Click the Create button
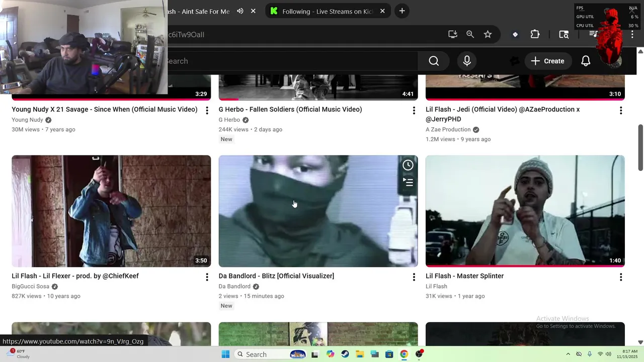The height and width of the screenshot is (362, 644). click(x=548, y=61)
